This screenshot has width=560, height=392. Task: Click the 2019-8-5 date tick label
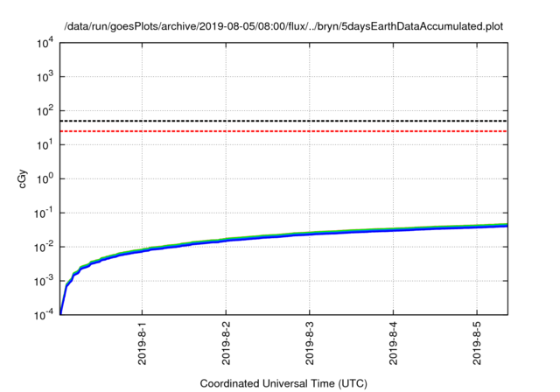point(477,343)
